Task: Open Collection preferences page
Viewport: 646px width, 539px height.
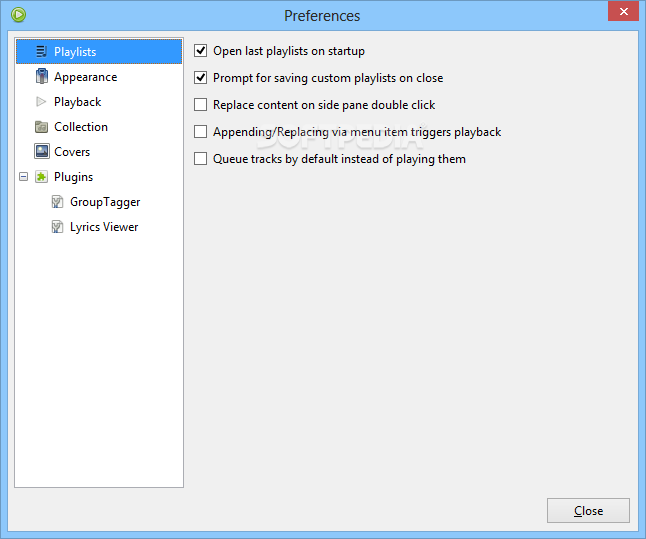Action: (x=81, y=127)
